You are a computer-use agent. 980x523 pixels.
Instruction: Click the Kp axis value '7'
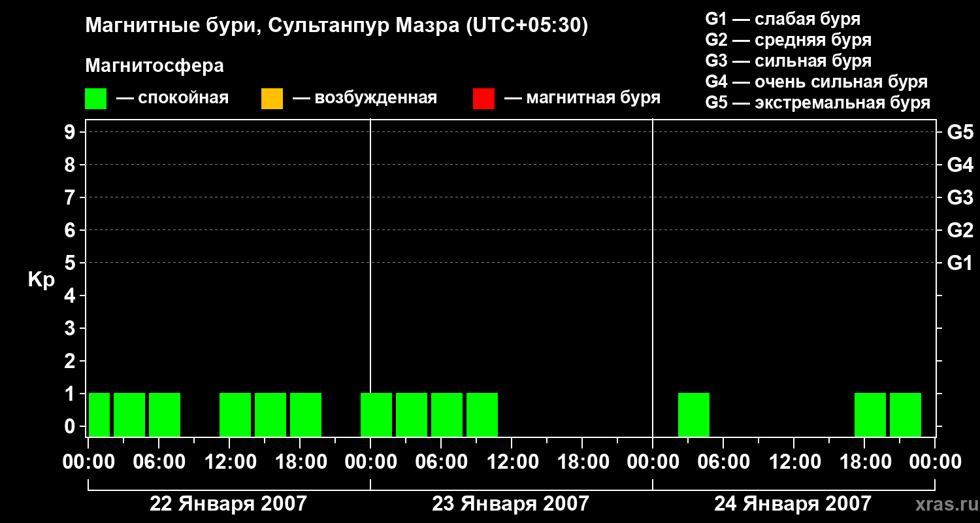71,198
